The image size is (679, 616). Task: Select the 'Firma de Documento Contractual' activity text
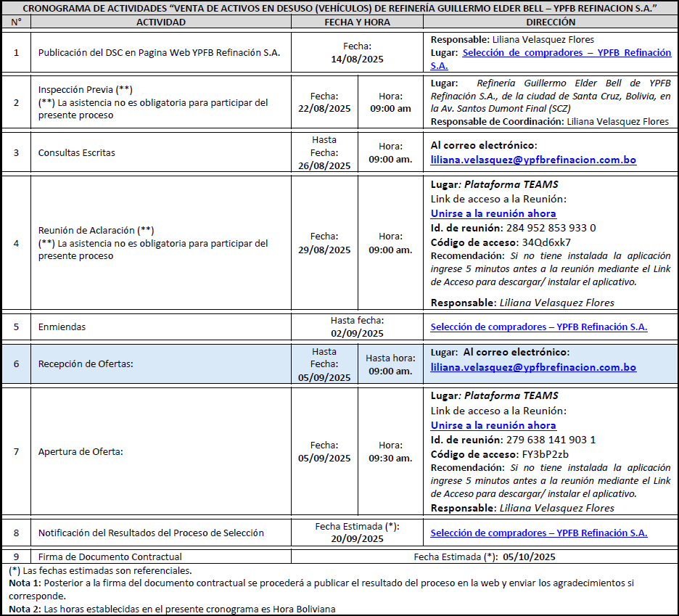tap(110, 557)
